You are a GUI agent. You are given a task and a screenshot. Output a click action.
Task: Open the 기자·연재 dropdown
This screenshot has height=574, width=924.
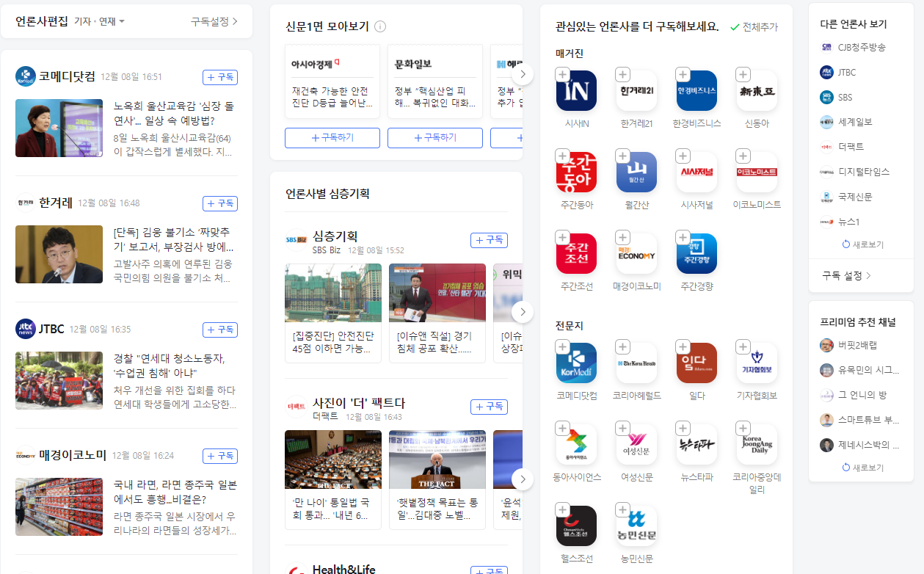(99, 21)
